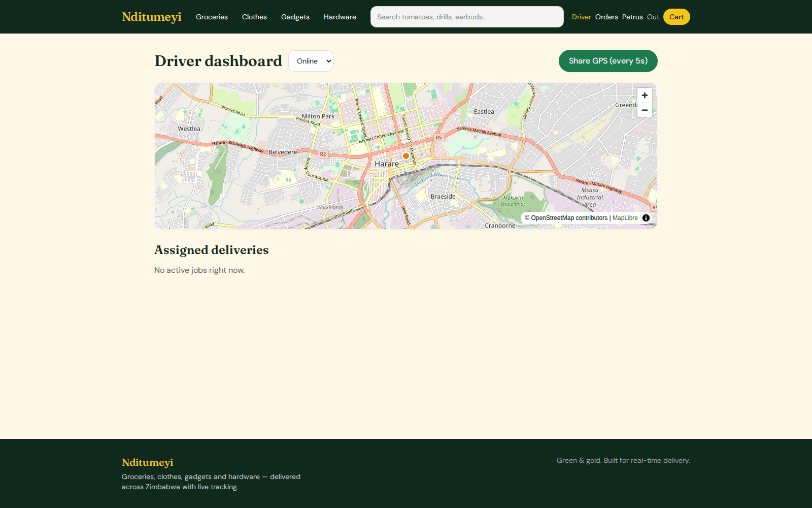Click Eastlea label on the map
Image resolution: width=812 pixels, height=508 pixels.
pos(484,112)
